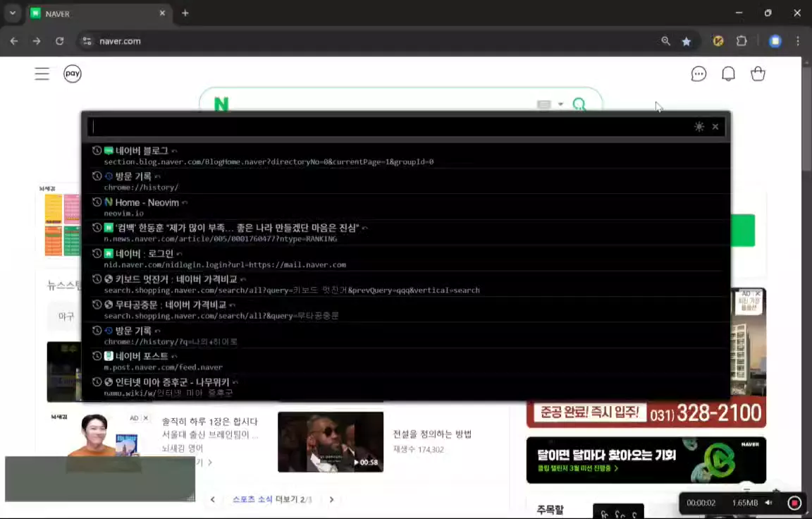Open 네이버 블로그 history entry

406,155
